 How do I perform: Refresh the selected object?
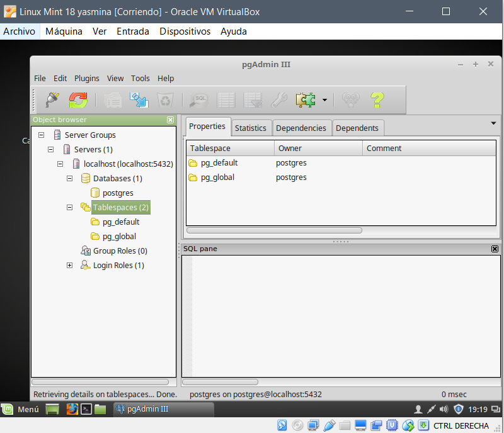pos(77,99)
